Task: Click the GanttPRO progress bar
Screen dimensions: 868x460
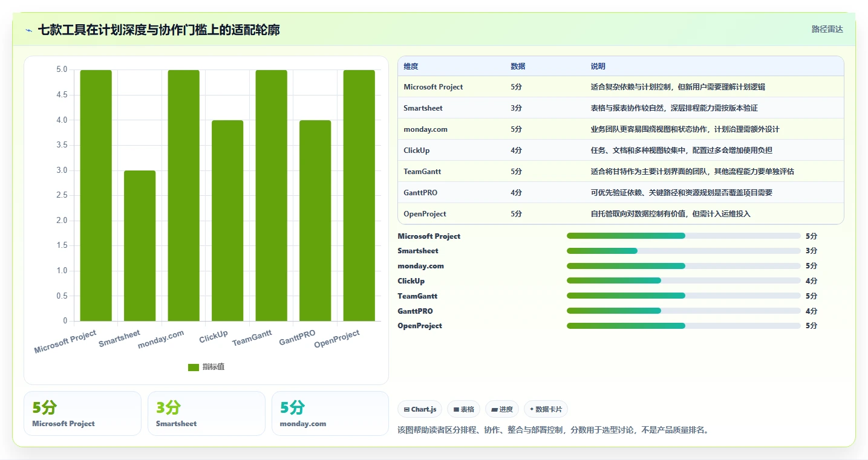Action: [x=684, y=311]
